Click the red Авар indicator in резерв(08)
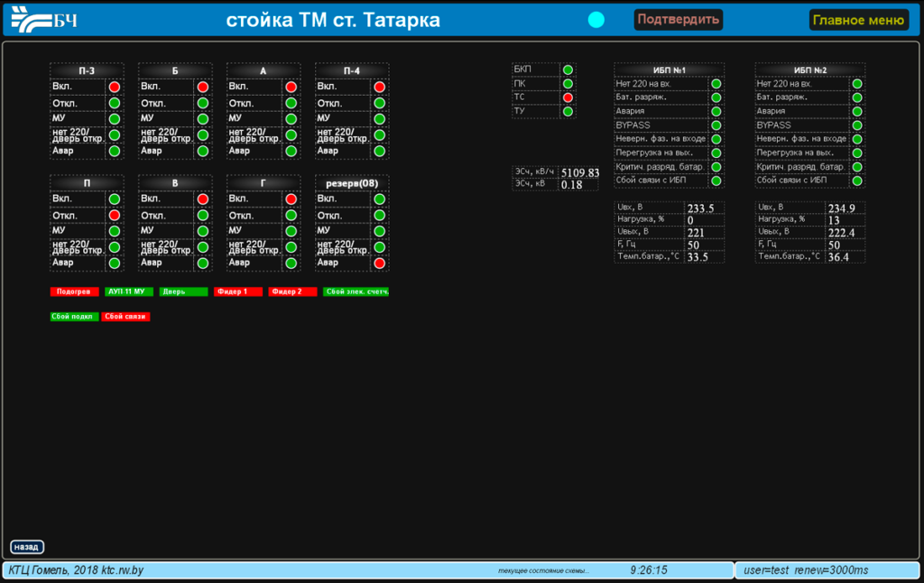Image resolution: width=924 pixels, height=583 pixels. click(x=380, y=264)
